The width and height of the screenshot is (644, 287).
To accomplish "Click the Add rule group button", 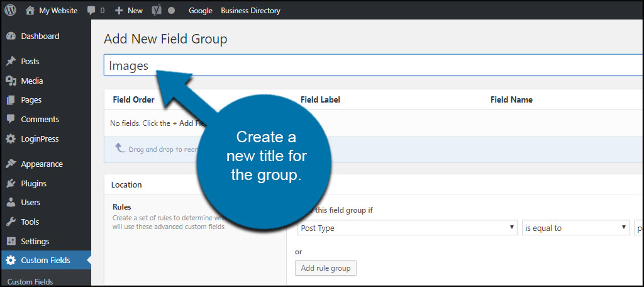I will click(x=326, y=268).
